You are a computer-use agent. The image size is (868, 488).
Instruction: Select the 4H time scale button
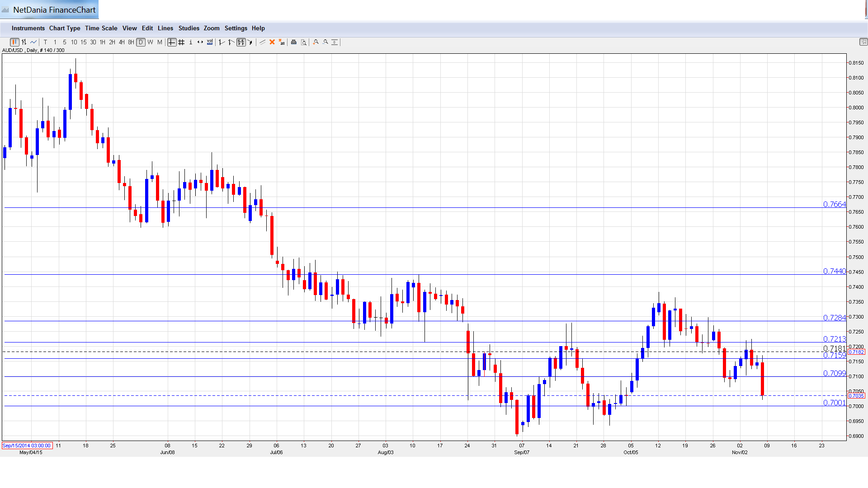point(122,42)
